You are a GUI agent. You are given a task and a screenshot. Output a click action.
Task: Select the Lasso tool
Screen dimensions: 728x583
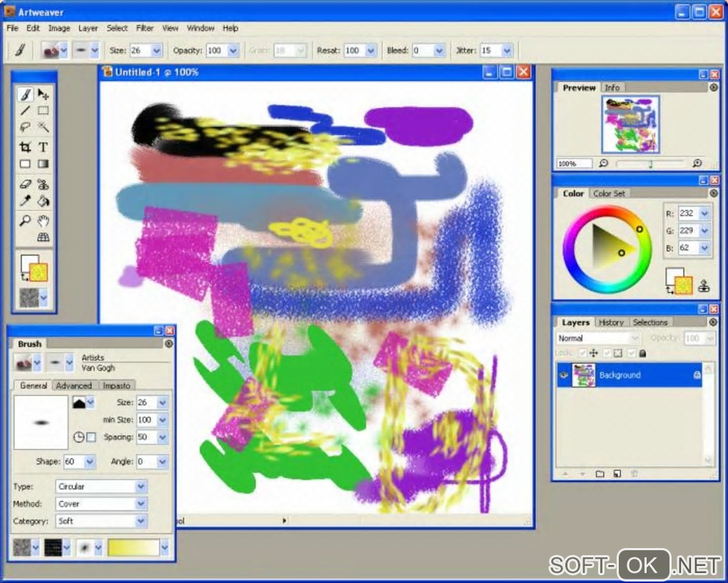[x=25, y=126]
